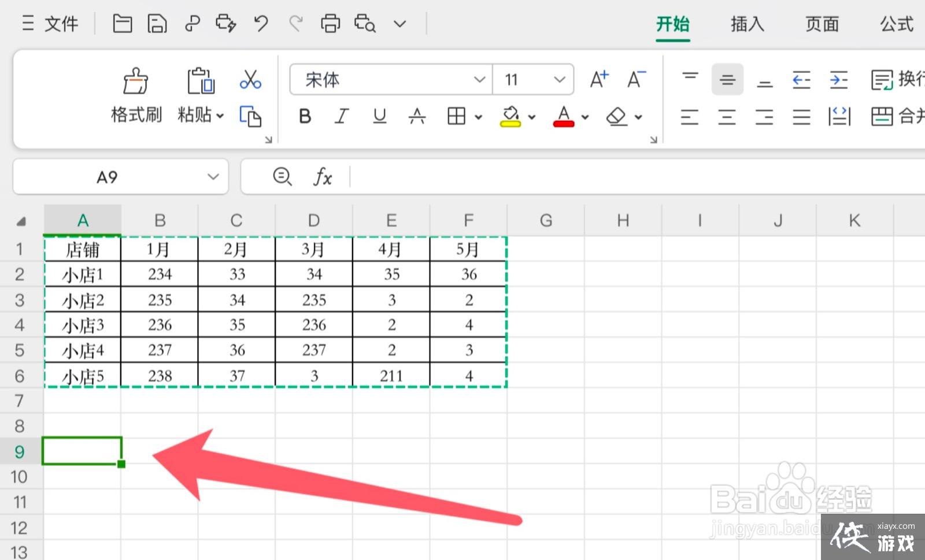Image resolution: width=925 pixels, height=560 pixels.
Task: Toggle underline formatting
Action: 380,117
